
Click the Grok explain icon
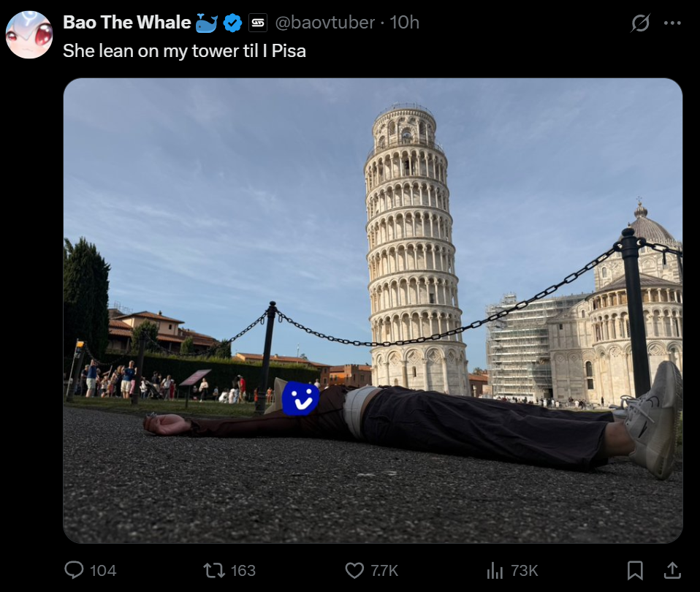pyautogui.click(x=640, y=23)
